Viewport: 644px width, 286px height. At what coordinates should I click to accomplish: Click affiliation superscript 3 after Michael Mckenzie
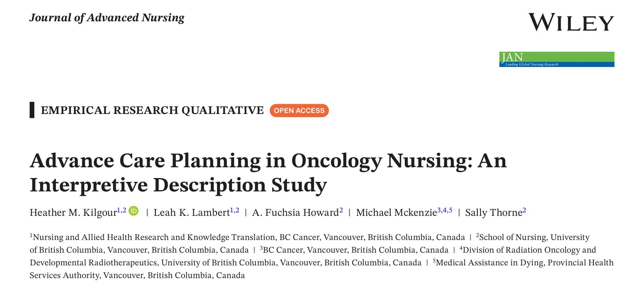point(439,210)
